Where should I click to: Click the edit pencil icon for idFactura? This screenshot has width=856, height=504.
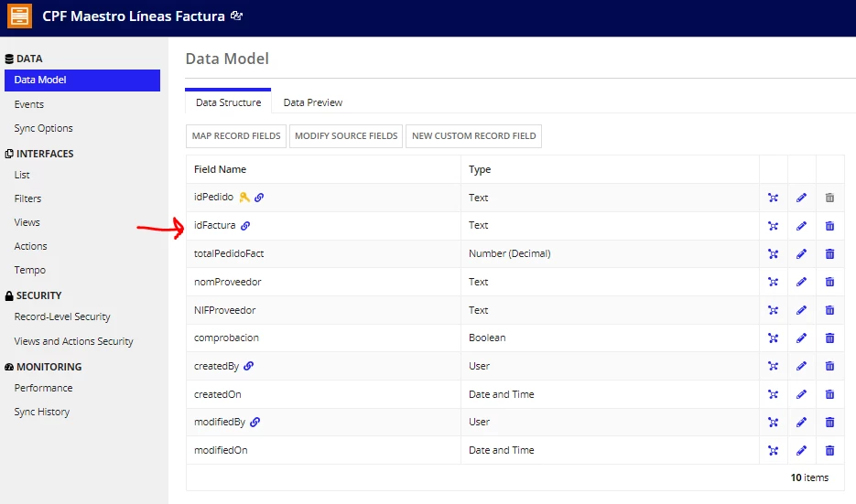click(801, 226)
